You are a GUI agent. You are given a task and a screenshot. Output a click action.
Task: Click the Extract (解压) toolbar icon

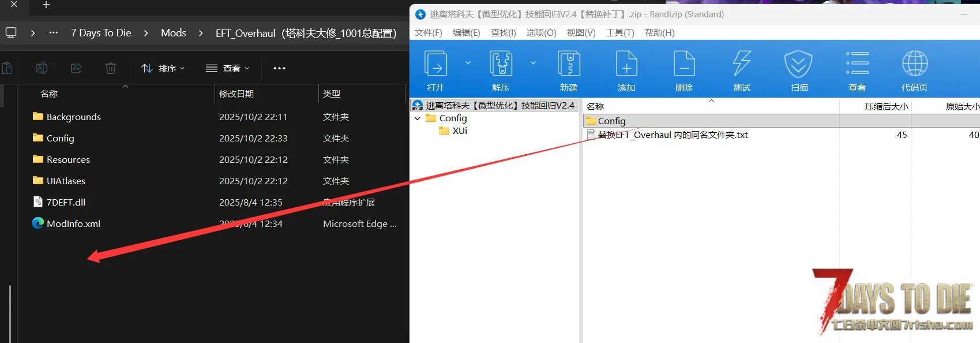(501, 64)
